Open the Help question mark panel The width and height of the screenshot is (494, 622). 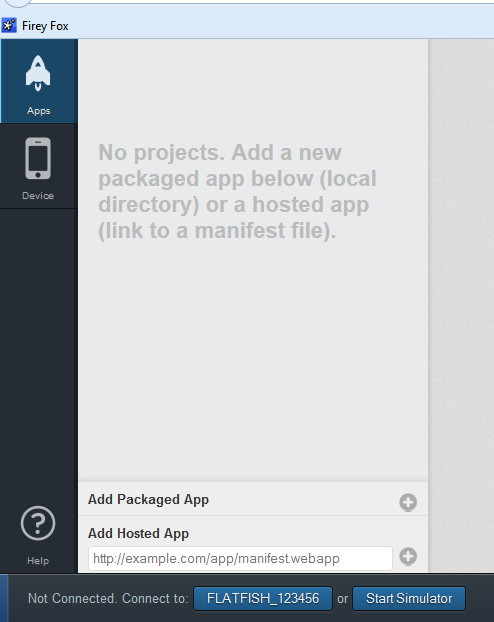[x=38, y=534]
